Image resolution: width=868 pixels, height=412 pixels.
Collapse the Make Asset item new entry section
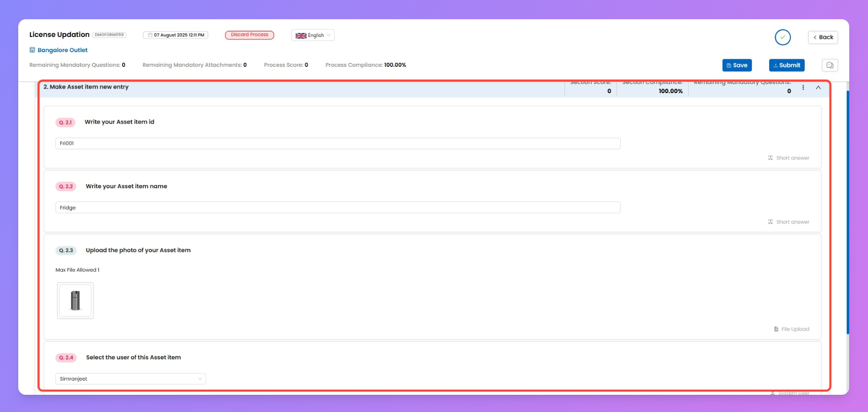click(818, 88)
